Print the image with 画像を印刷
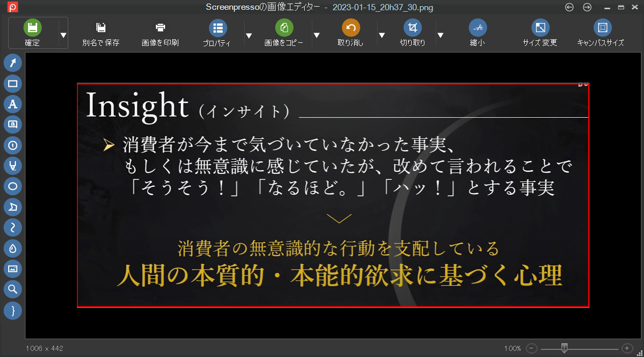 (x=160, y=33)
